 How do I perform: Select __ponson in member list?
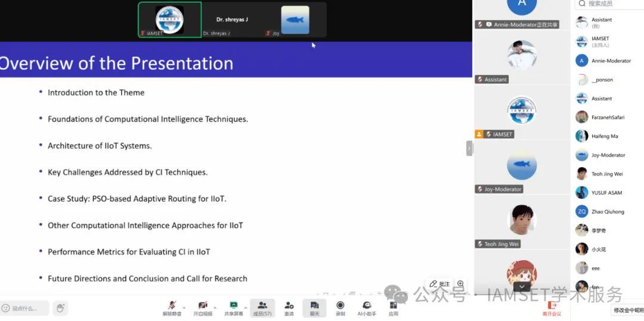(x=609, y=79)
